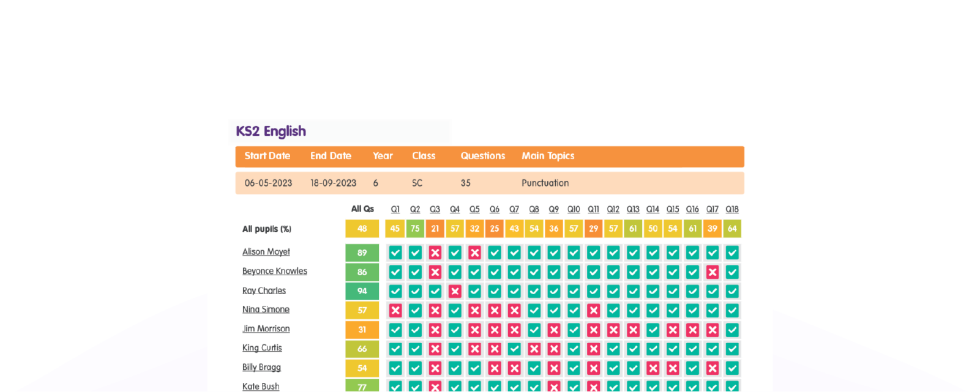Image resolution: width=980 pixels, height=392 pixels.
Task: Click the yellow 48 All Qs score cell
Action: pyautogui.click(x=362, y=229)
